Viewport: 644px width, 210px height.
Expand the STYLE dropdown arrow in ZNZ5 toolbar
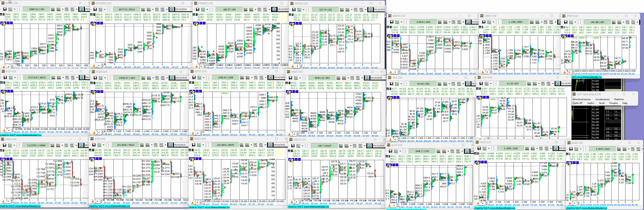coord(62,145)
